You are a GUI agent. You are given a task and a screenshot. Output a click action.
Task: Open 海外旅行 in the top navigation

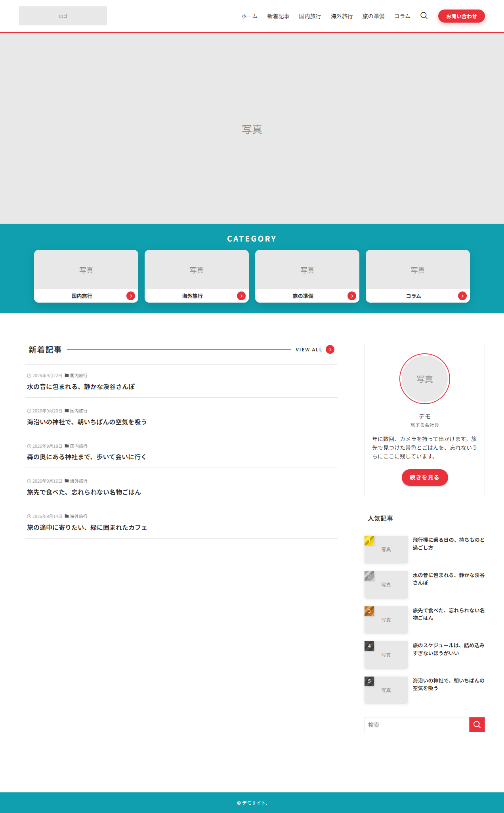(342, 16)
